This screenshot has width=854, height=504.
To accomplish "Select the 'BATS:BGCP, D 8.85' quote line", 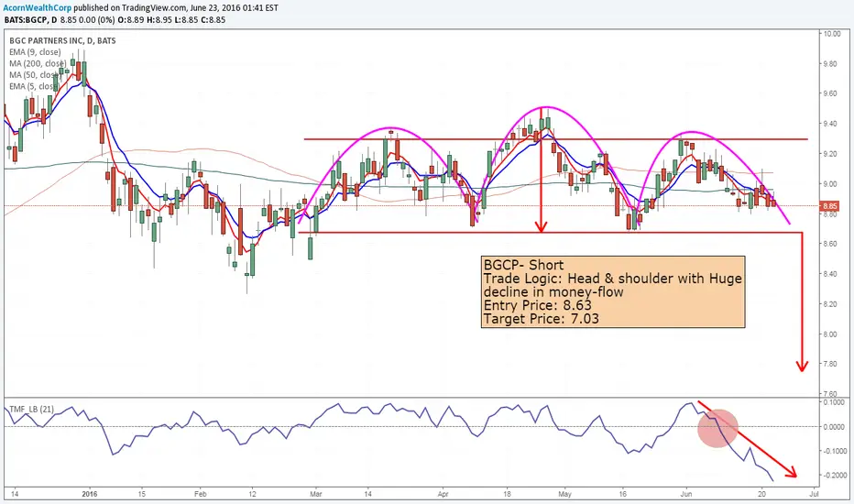I will click(115, 19).
